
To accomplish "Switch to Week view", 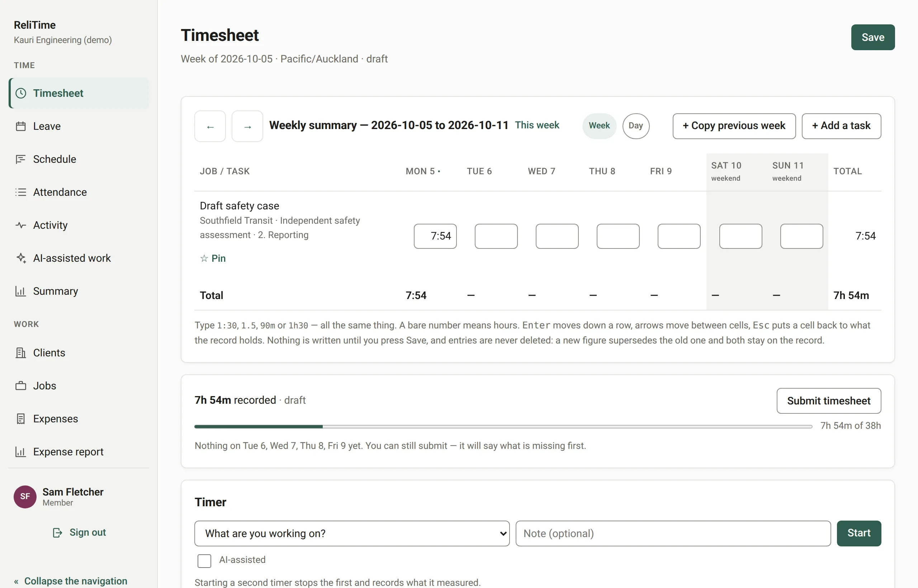I will coord(599,125).
